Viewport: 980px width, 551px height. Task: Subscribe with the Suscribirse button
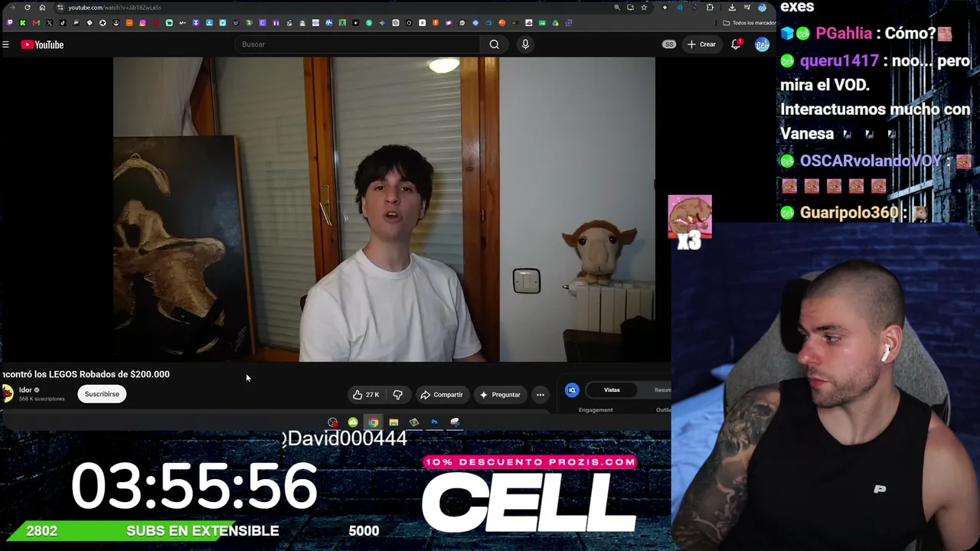point(102,394)
